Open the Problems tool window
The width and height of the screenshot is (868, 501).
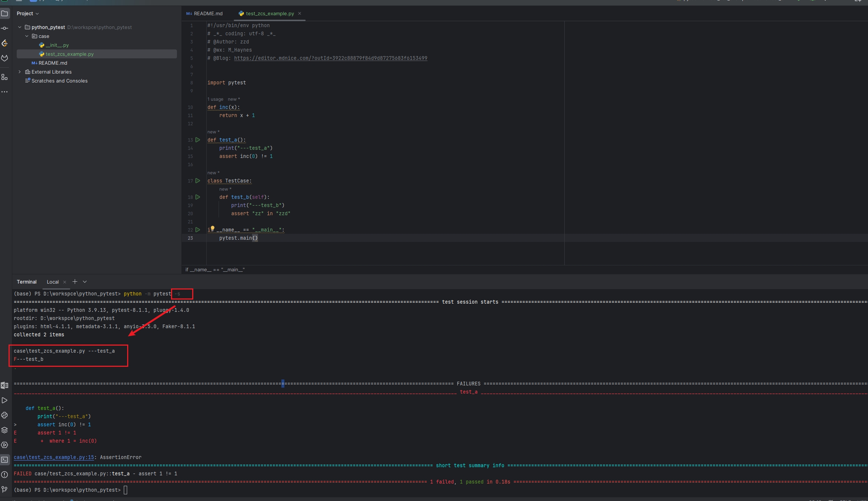pos(4,475)
